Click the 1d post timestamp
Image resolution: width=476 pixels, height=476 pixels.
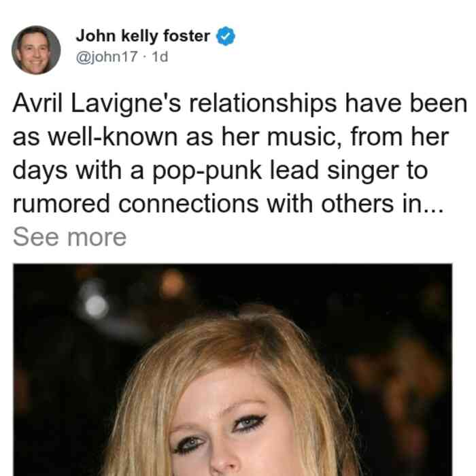tap(160, 56)
